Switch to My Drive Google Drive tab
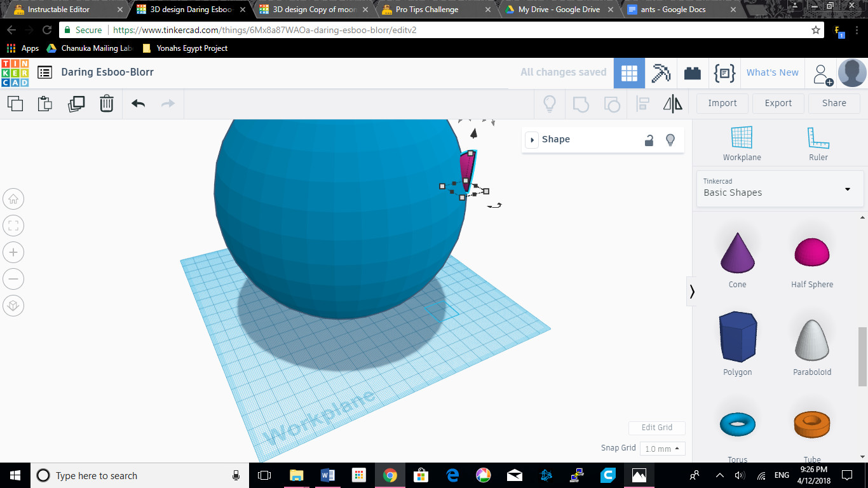 [560, 10]
